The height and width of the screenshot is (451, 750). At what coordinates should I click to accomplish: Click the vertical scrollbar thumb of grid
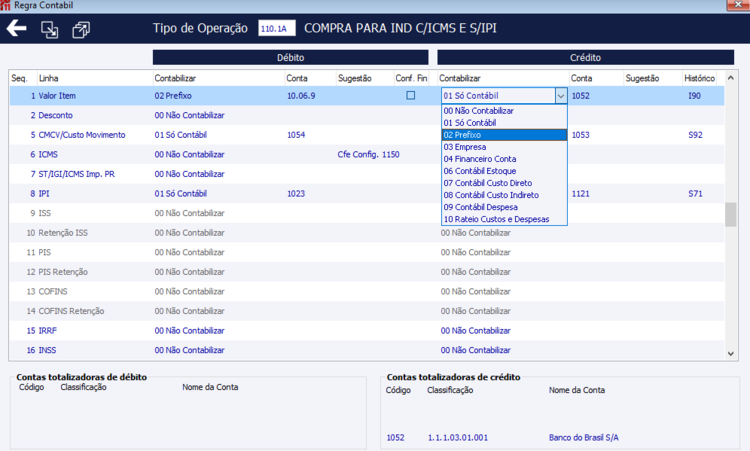click(730, 214)
